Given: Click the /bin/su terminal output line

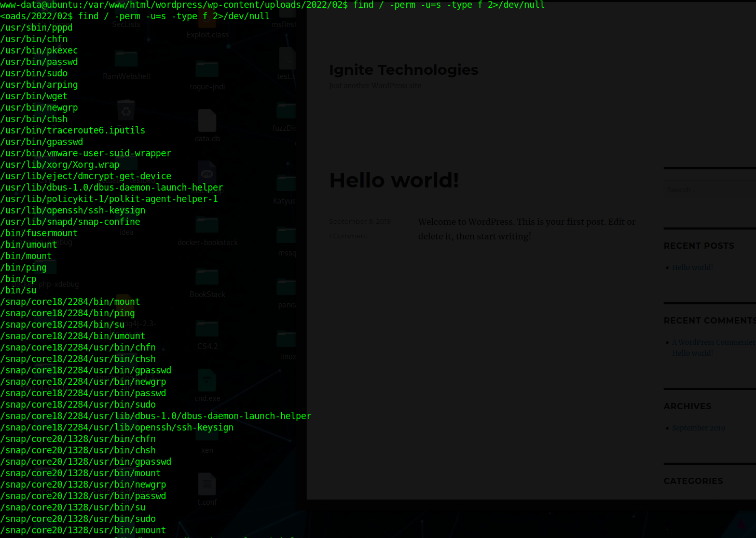Looking at the screenshot, I should click(18, 290).
